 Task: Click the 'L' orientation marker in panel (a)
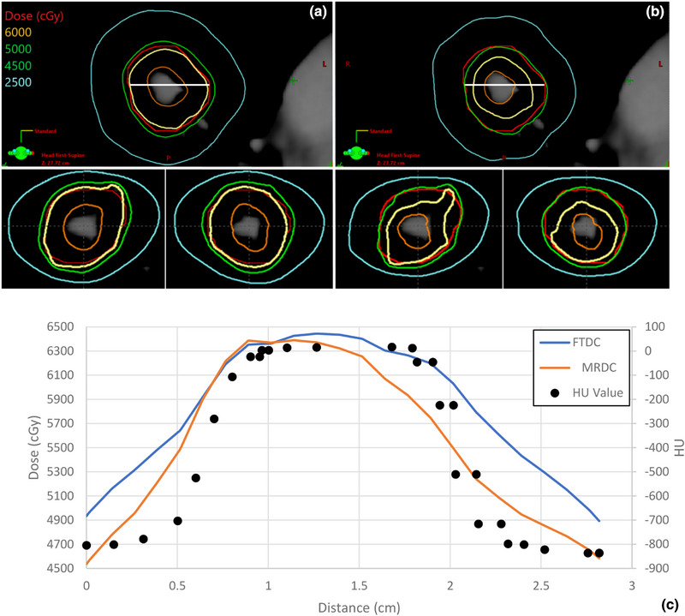point(325,64)
